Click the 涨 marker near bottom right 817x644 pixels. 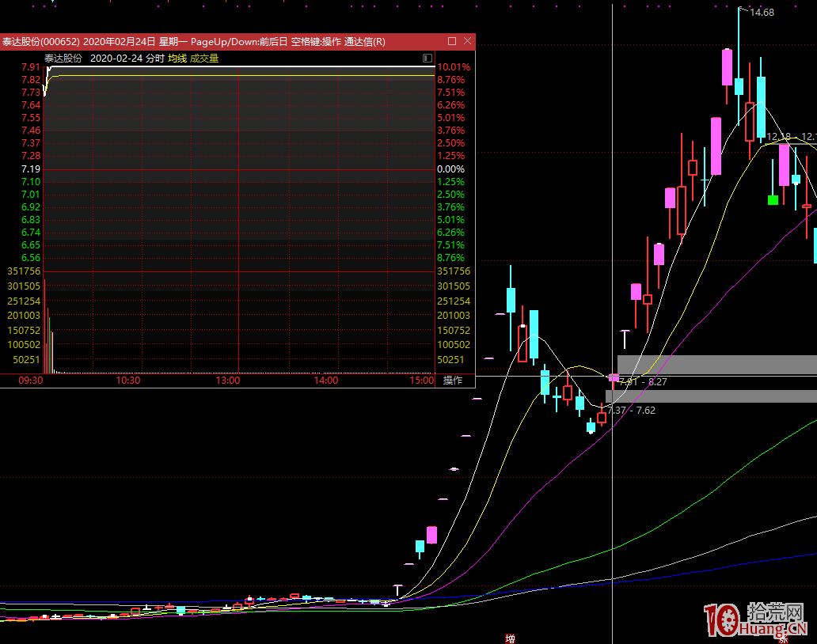[x=782, y=635]
